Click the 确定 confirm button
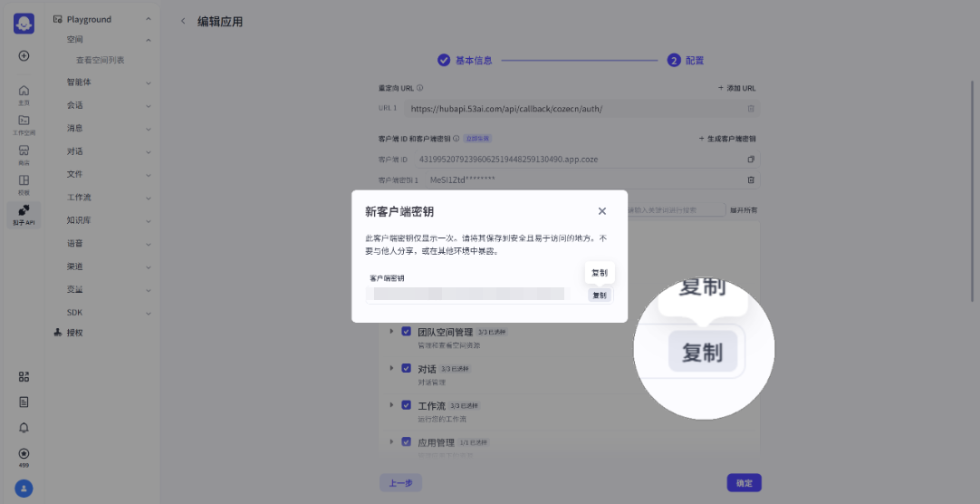This screenshot has height=504, width=980. (x=744, y=483)
